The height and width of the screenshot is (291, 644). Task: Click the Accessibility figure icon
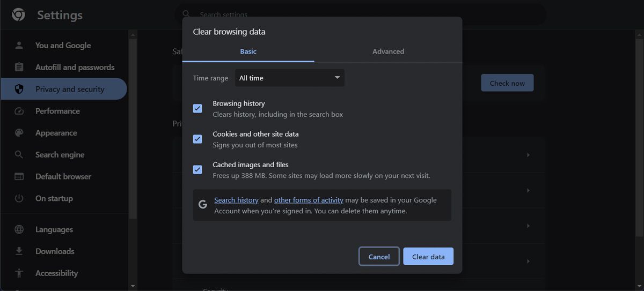[x=19, y=273]
